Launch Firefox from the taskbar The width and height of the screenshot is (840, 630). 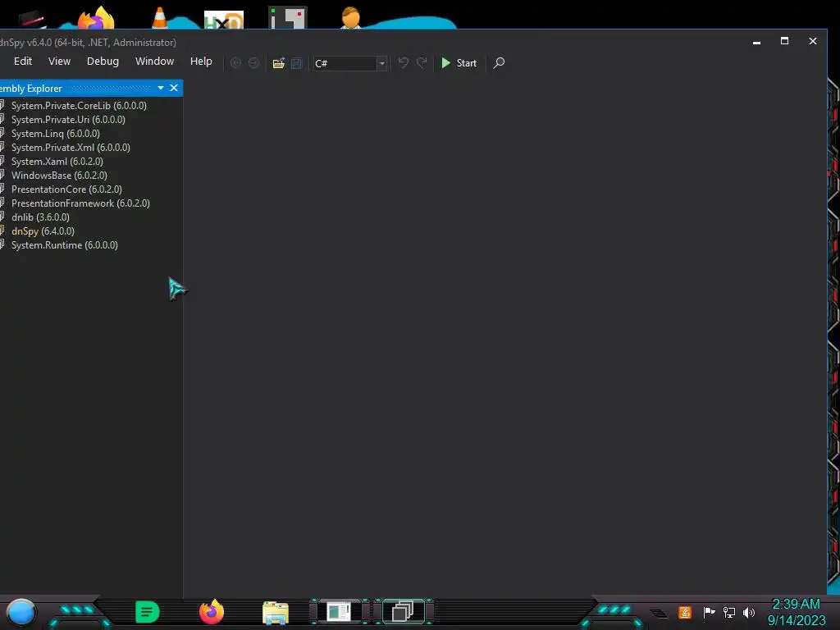[212, 611]
